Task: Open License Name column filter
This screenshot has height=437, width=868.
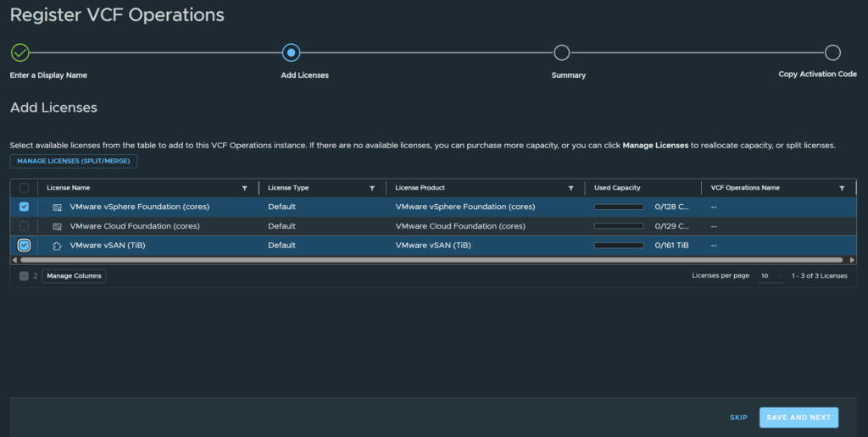Action: (x=245, y=188)
